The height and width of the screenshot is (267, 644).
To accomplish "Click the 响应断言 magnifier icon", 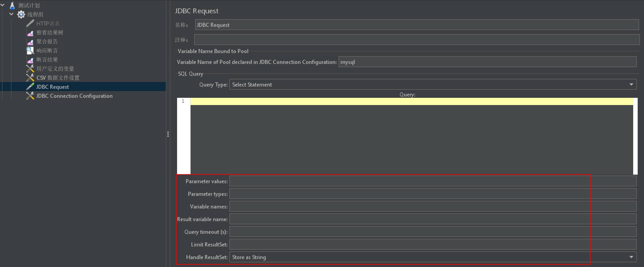I will 30,51.
